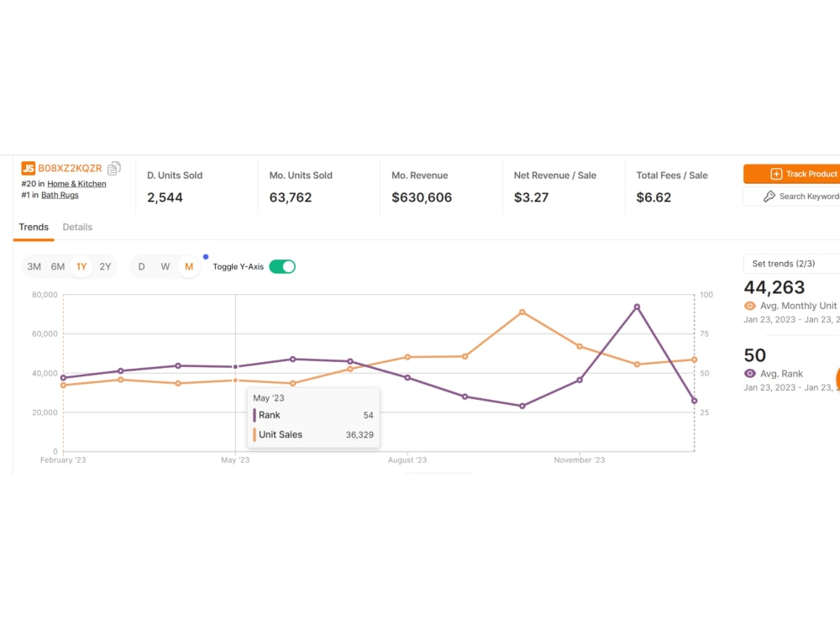Toggle the Avg. Rank eye icon
This screenshot has width=840, height=630.
click(750, 374)
